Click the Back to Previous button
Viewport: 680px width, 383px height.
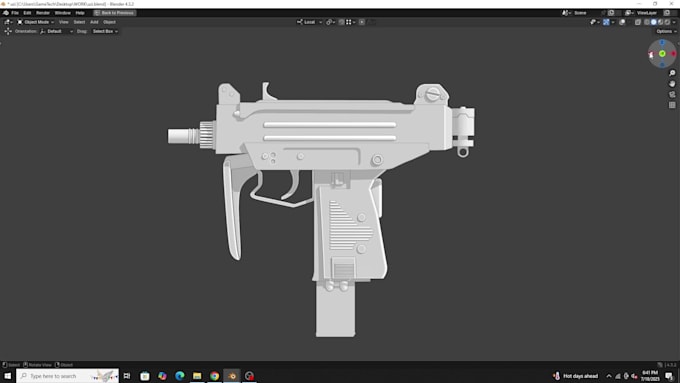click(x=114, y=13)
